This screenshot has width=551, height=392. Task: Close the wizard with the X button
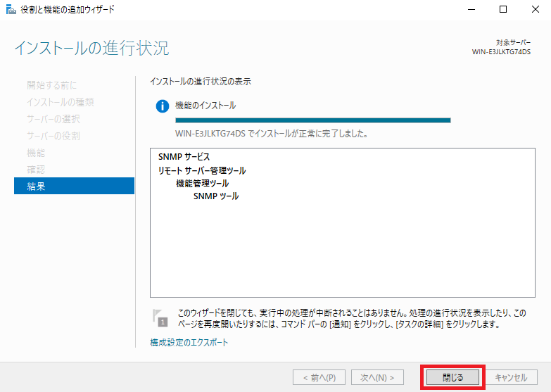pos(536,9)
